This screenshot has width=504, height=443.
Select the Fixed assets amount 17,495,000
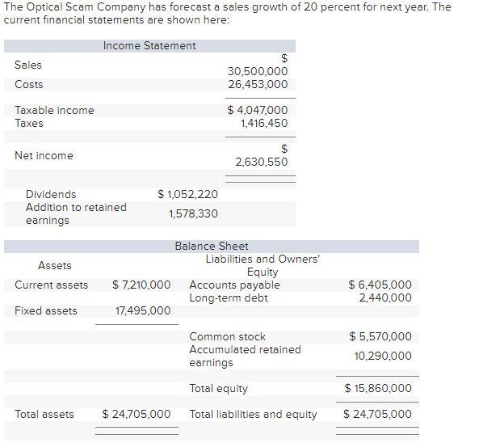143,310
